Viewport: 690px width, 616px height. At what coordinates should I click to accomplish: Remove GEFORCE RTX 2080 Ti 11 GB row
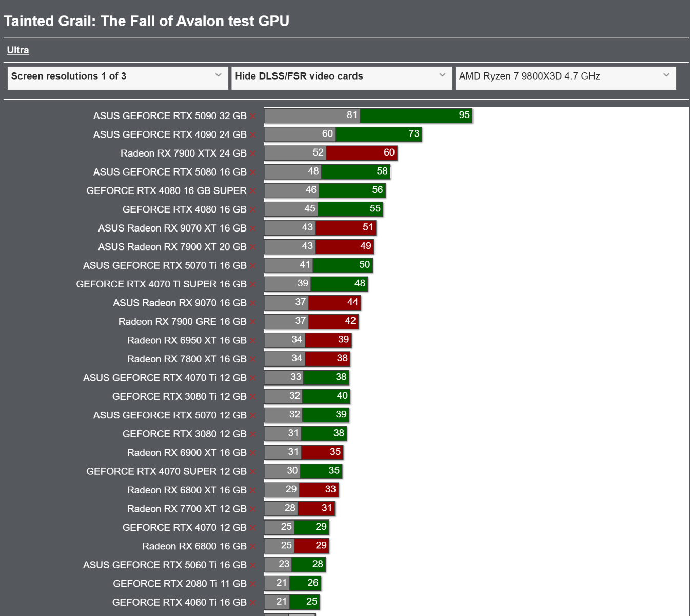[x=253, y=584]
